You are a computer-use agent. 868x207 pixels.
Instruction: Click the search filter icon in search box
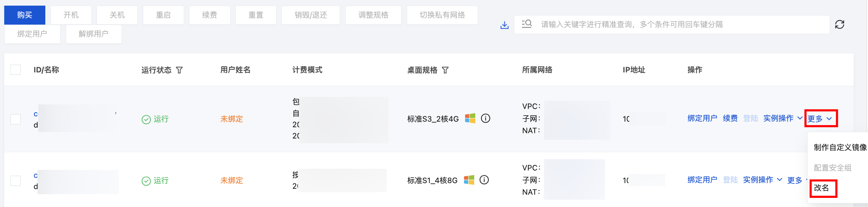(x=527, y=24)
